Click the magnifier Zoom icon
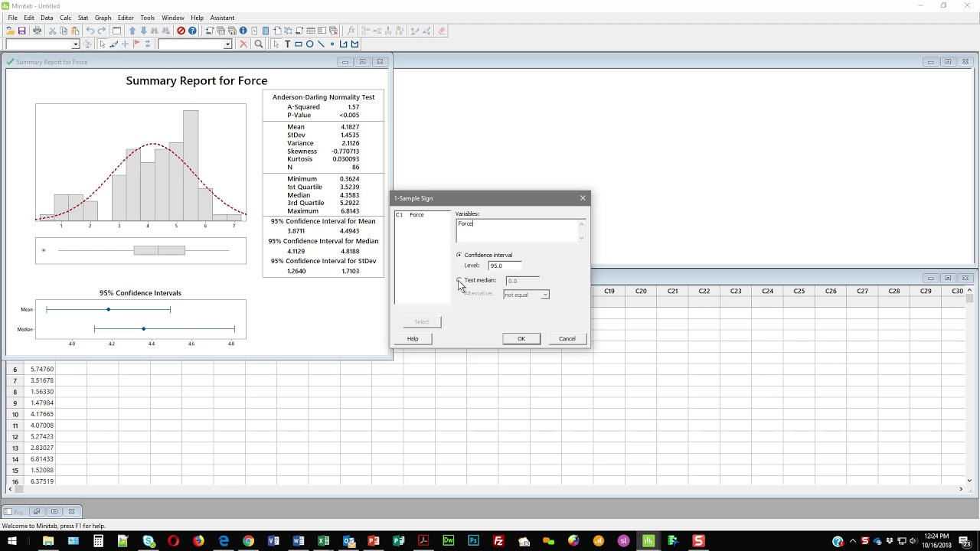The width and height of the screenshot is (980, 551). (x=259, y=44)
